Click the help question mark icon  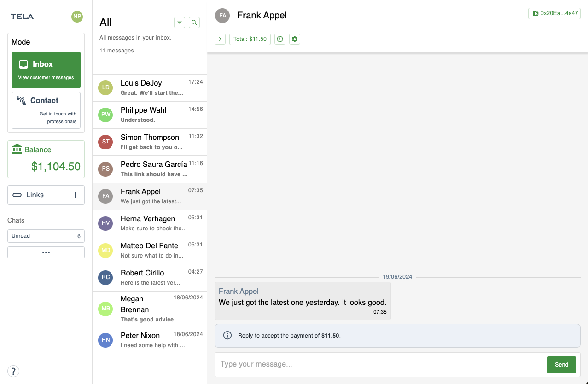pos(13,371)
